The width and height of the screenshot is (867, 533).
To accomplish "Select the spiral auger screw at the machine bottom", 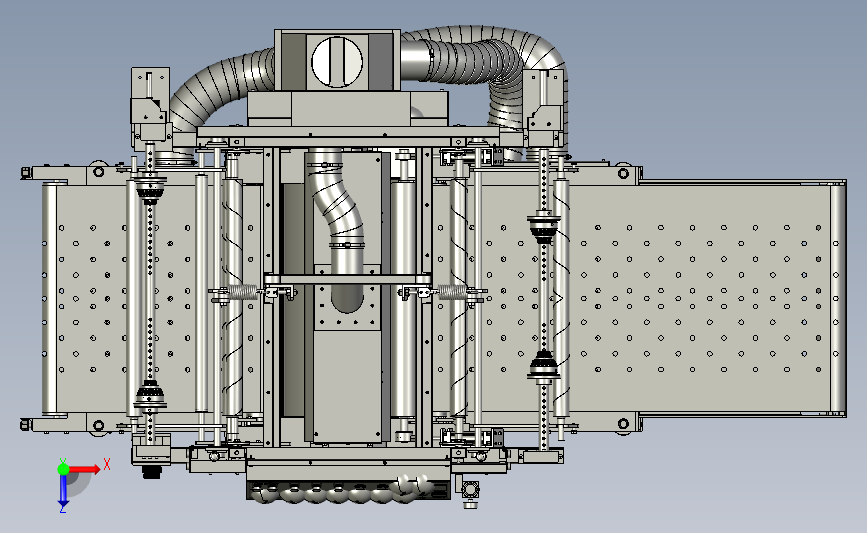I will pos(343,489).
